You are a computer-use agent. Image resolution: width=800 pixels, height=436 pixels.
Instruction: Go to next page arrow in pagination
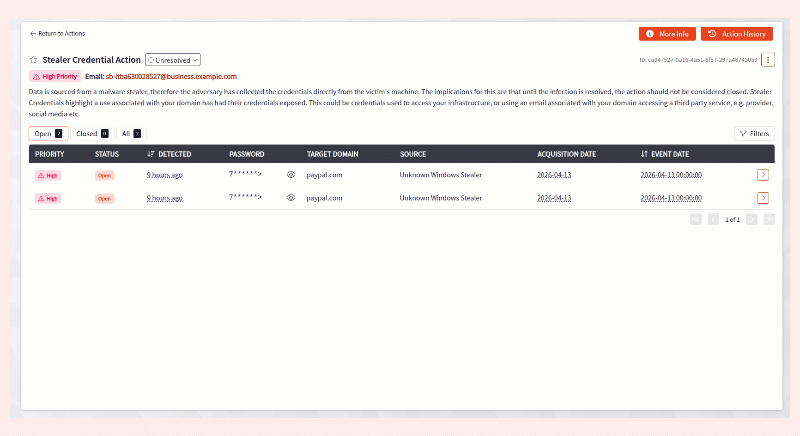751,219
